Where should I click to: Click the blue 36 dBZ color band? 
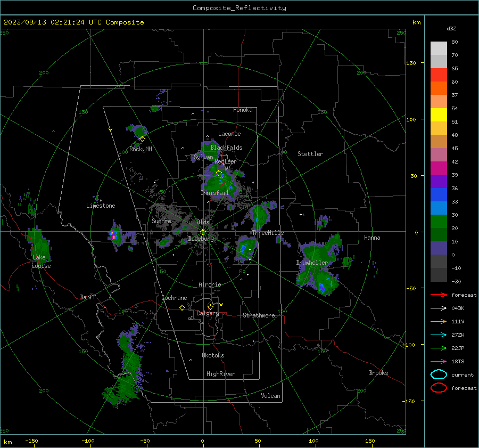click(x=439, y=194)
